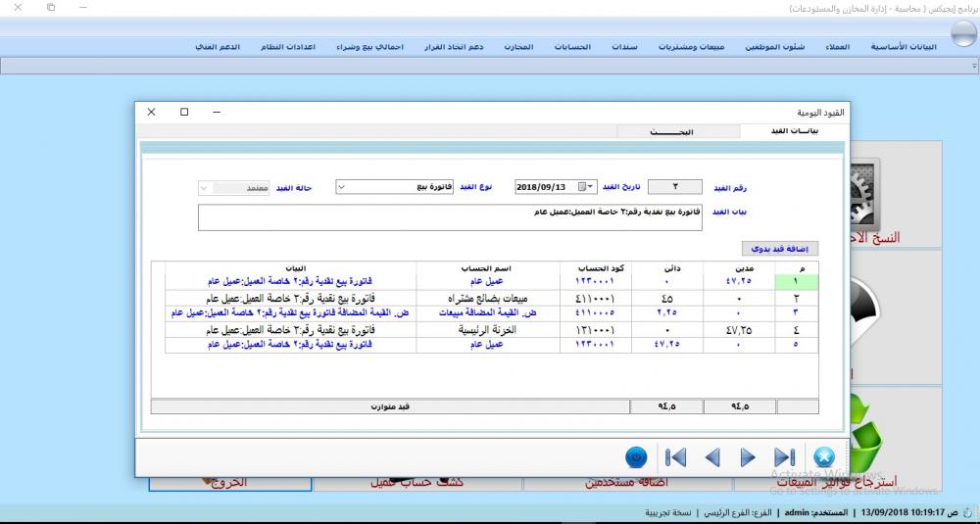Click account name 'ض. القيمة المضافة مبيعات'
This screenshot has width=980, height=524.
[x=487, y=312]
